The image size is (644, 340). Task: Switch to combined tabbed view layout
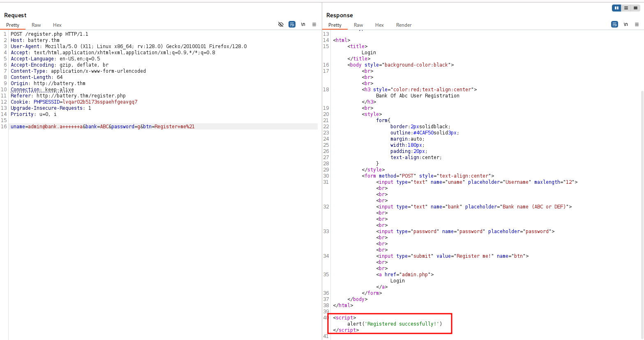(635, 8)
